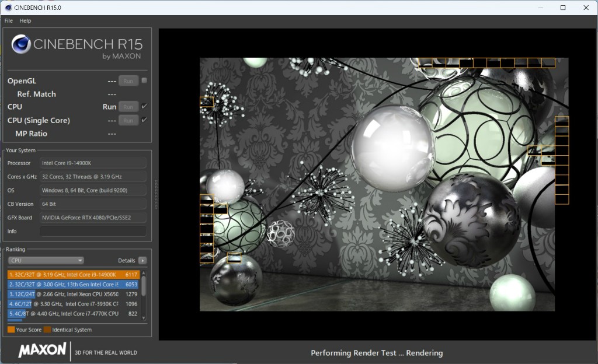Click the ranking list vertical scrollbar
The width and height of the screenshot is (598, 364).
[144, 286]
